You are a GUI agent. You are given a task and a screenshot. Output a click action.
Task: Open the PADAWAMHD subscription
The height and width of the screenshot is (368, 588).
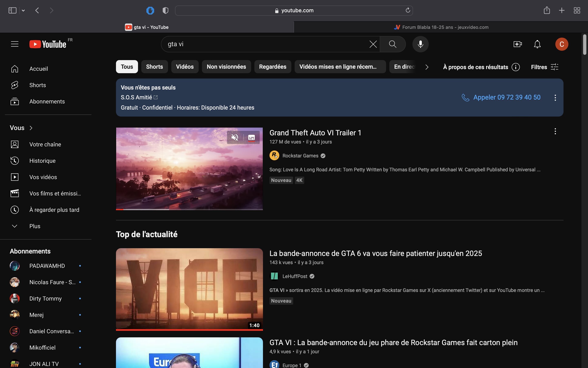(x=48, y=266)
